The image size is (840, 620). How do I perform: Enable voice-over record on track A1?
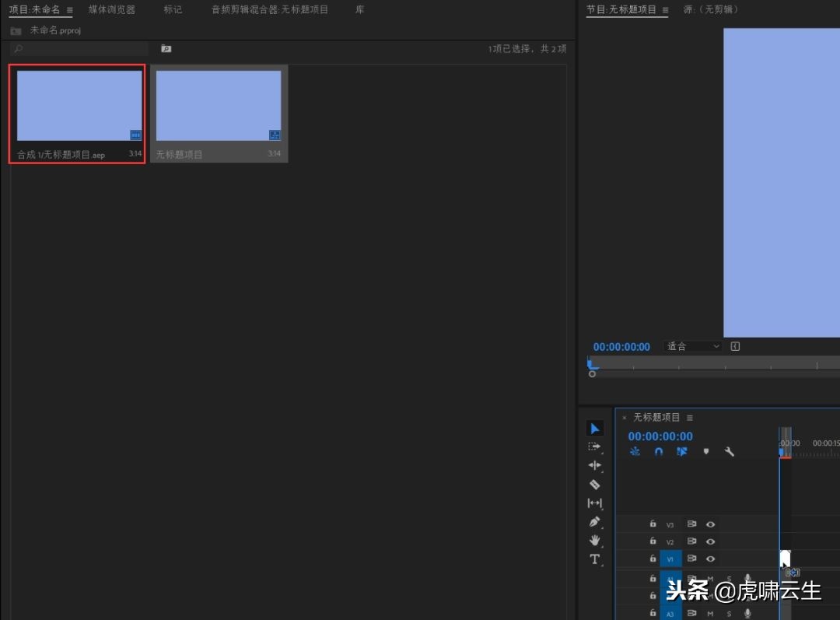coord(747,578)
